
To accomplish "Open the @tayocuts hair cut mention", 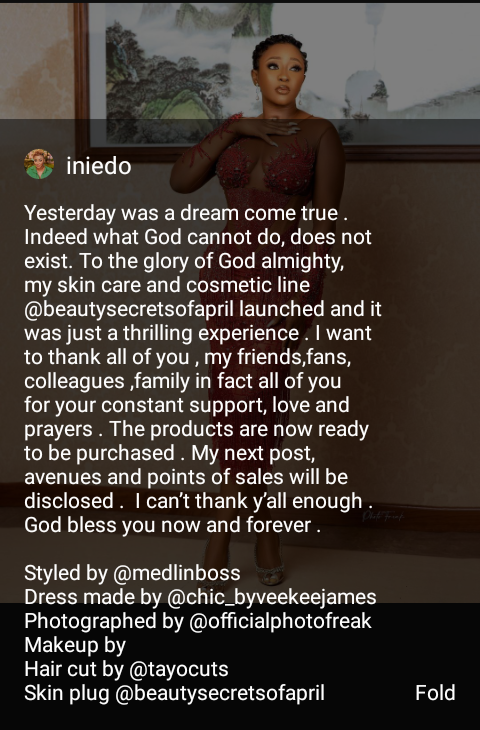I will pyautogui.click(x=178, y=669).
